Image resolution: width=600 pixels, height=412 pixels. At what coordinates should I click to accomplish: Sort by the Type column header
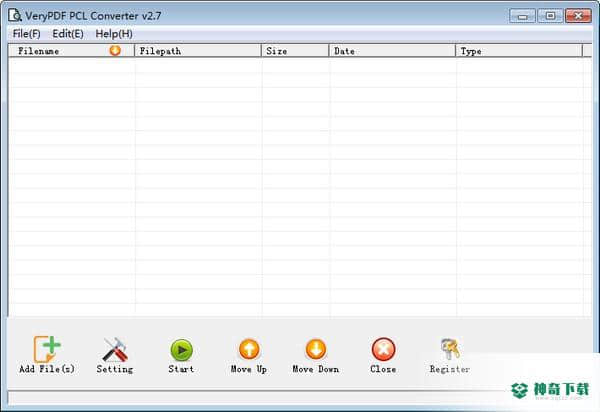519,50
